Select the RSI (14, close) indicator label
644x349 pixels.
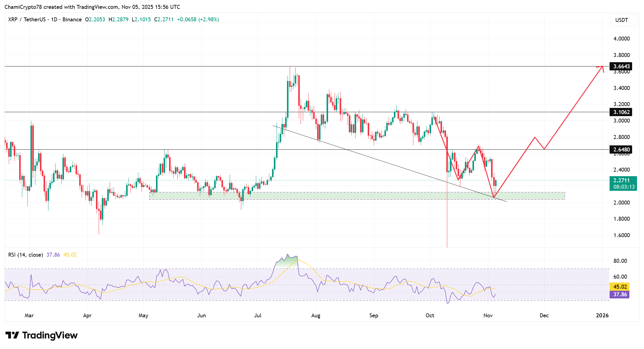click(25, 255)
